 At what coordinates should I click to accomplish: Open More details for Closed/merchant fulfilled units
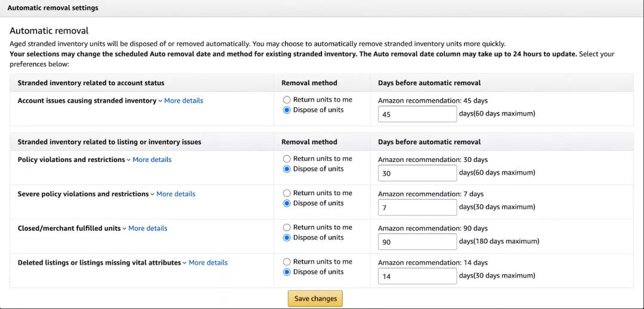click(x=148, y=229)
